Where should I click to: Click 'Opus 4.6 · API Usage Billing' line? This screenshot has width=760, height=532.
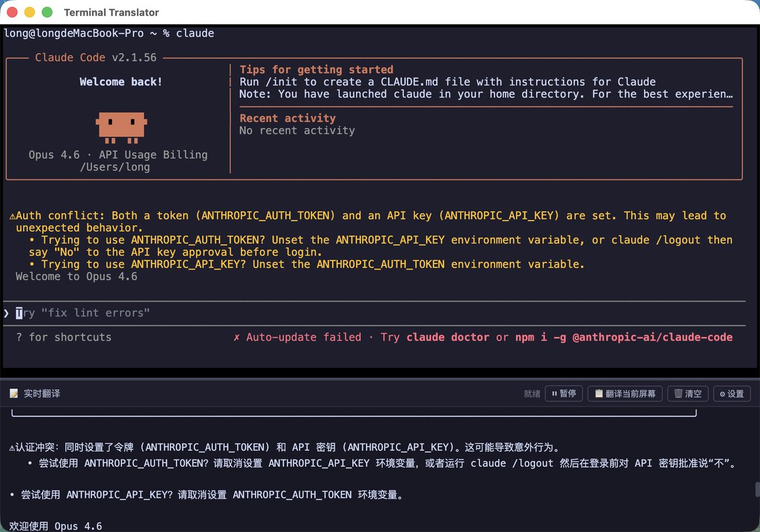[x=118, y=155]
